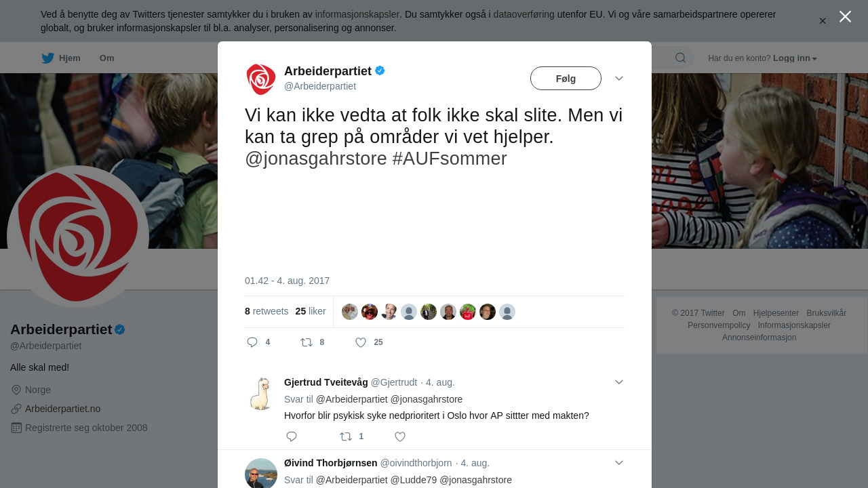Expand options for Gjertrud Tveitevåg's reply
The height and width of the screenshot is (488, 868).
(x=619, y=382)
